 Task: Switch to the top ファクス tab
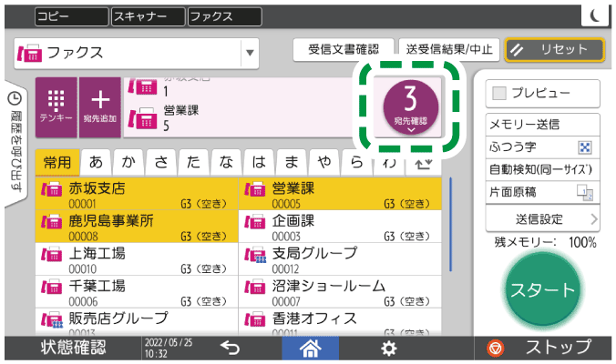coord(225,16)
